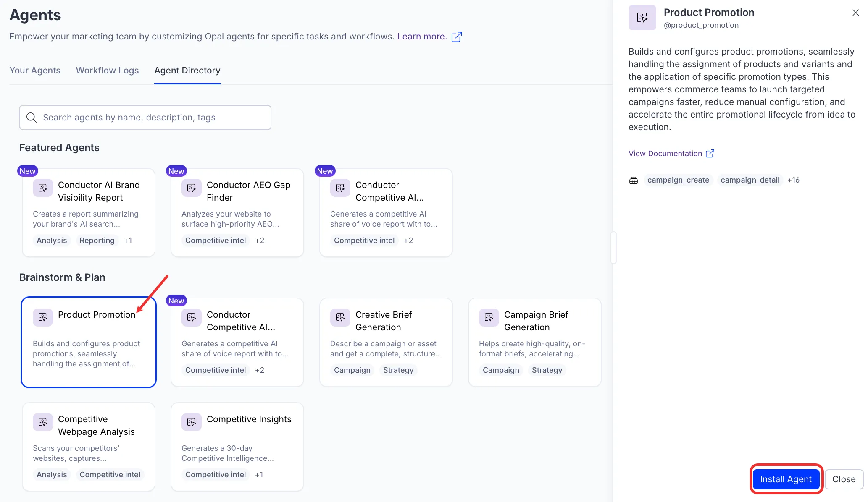Open the Creative Brief Generation card title
Viewport: 868px width, 502px height.
click(384, 321)
